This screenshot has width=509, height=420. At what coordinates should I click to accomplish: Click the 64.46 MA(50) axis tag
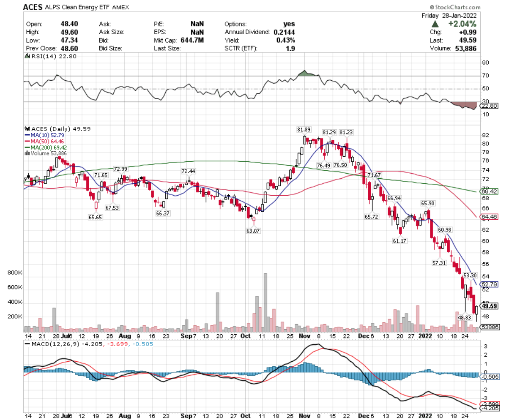(489, 217)
